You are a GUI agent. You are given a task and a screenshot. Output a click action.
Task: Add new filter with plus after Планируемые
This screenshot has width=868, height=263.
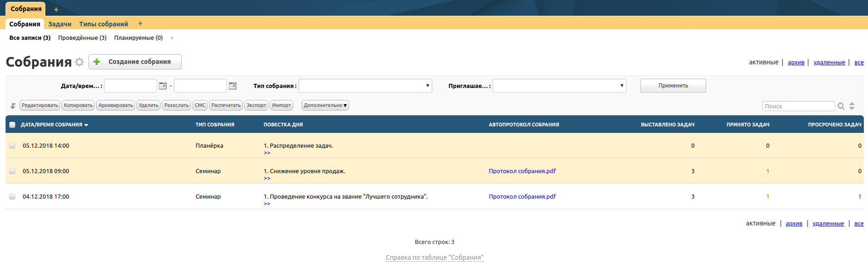tap(172, 38)
